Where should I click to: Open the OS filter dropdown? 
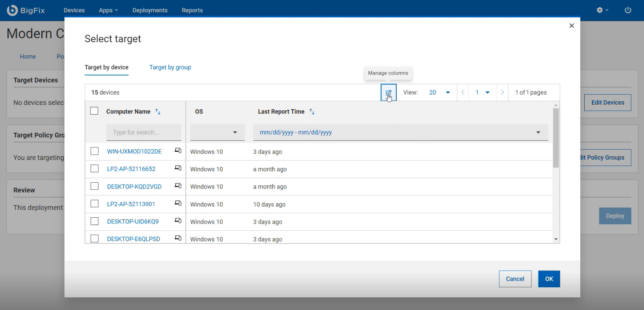pos(218,132)
